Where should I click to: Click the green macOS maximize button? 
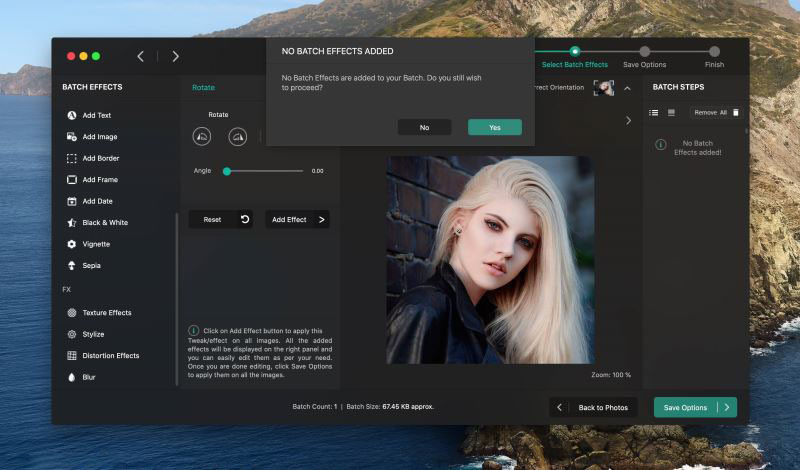click(x=96, y=56)
